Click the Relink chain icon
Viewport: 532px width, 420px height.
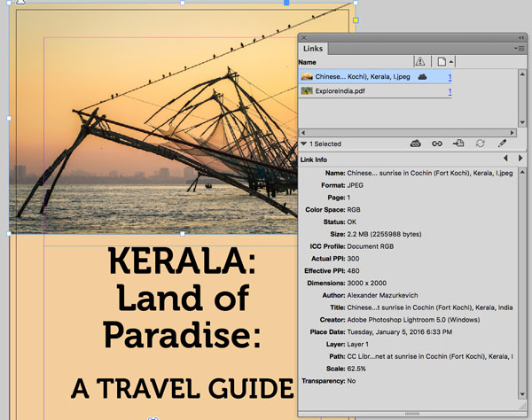[x=436, y=144]
